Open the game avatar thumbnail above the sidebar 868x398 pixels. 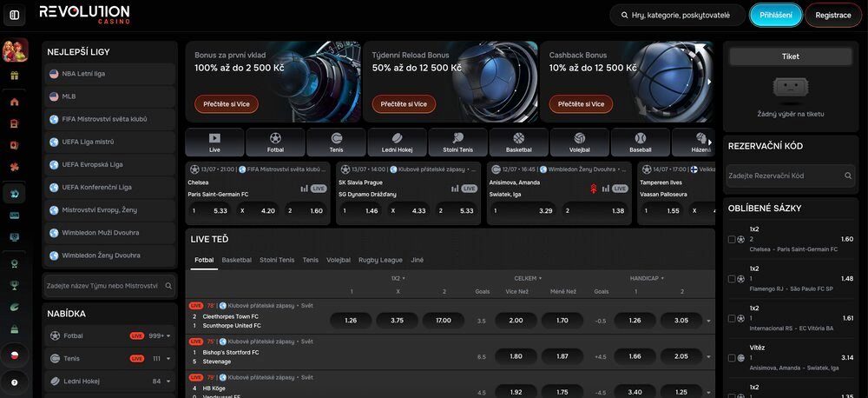click(x=15, y=50)
